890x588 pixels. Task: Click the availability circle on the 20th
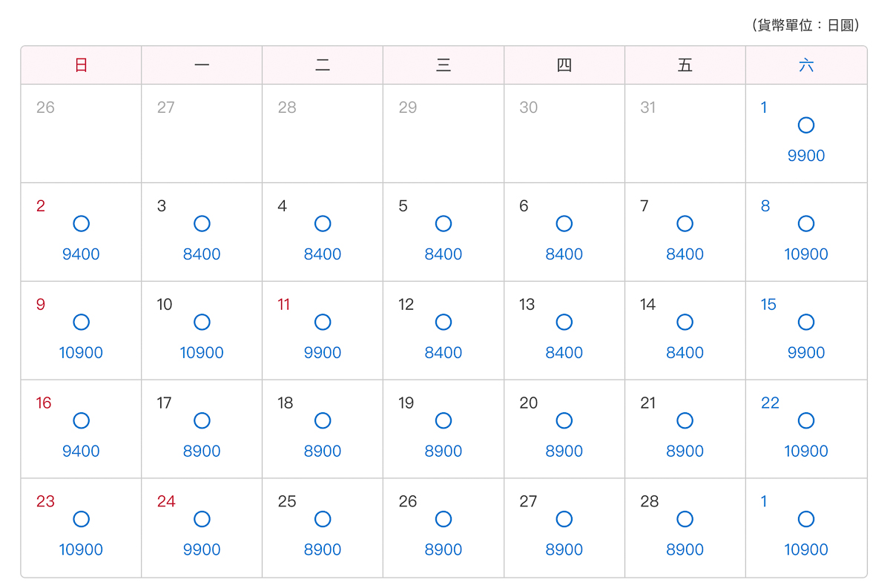564,421
